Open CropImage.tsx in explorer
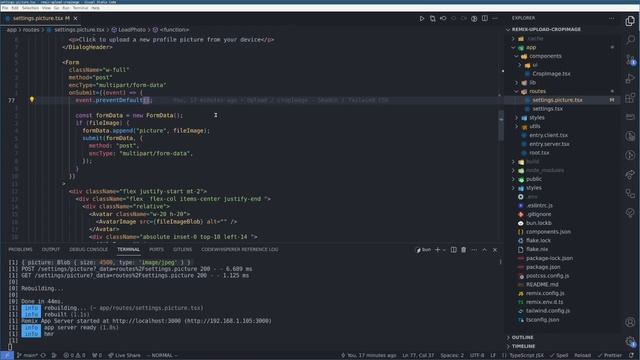This screenshot has width=640, height=360. (x=551, y=74)
